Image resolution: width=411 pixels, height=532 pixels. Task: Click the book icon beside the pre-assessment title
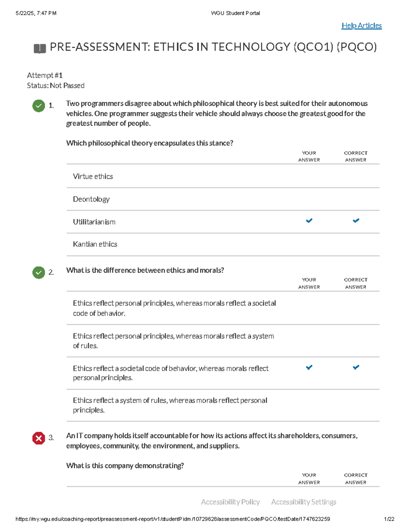pos(40,49)
